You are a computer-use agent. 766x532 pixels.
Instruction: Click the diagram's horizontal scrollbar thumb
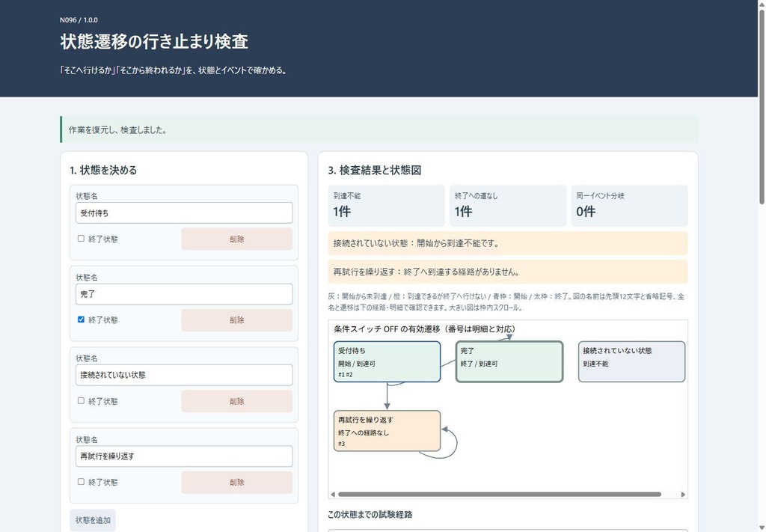(x=499, y=495)
